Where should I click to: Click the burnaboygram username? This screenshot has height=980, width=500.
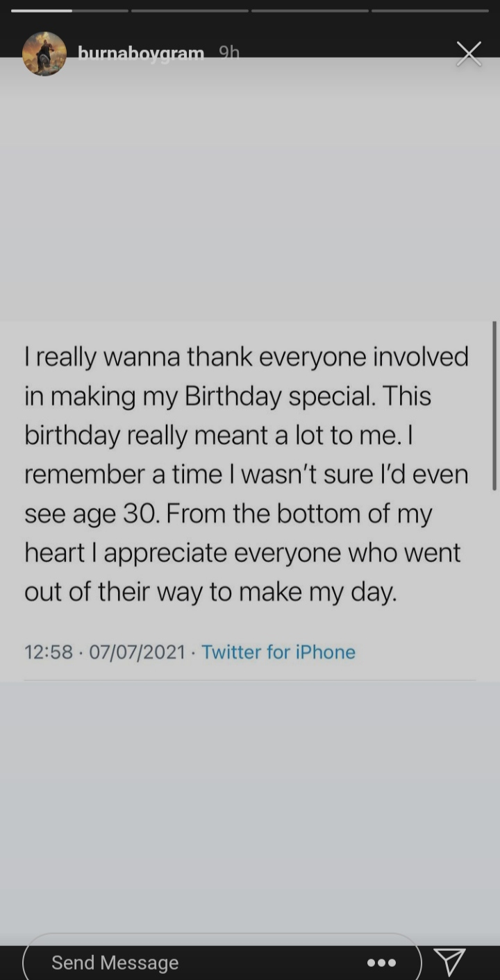[141, 53]
